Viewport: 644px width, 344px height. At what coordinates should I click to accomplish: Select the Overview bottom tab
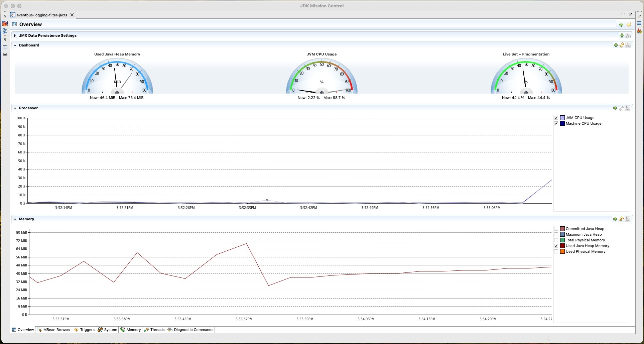23,330
